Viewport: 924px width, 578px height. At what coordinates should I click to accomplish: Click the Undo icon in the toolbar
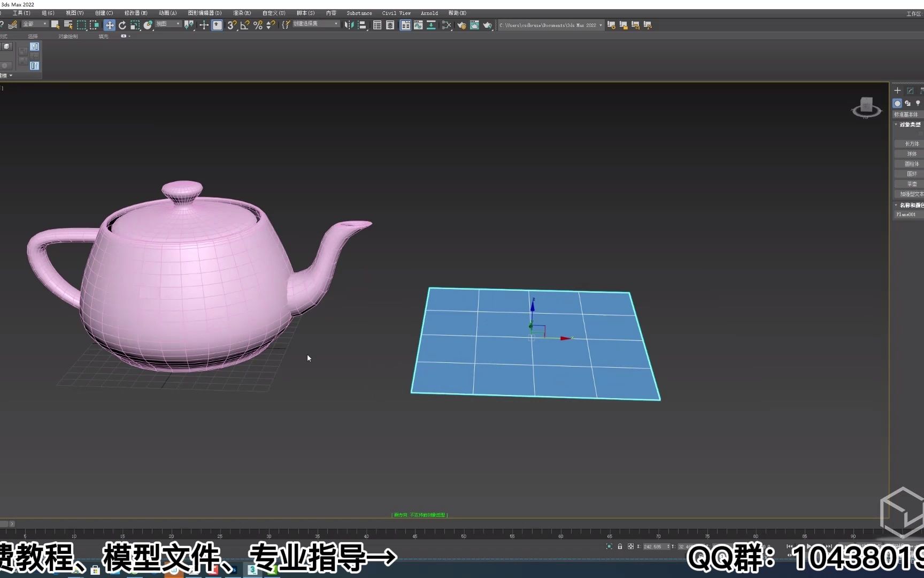click(3, 25)
